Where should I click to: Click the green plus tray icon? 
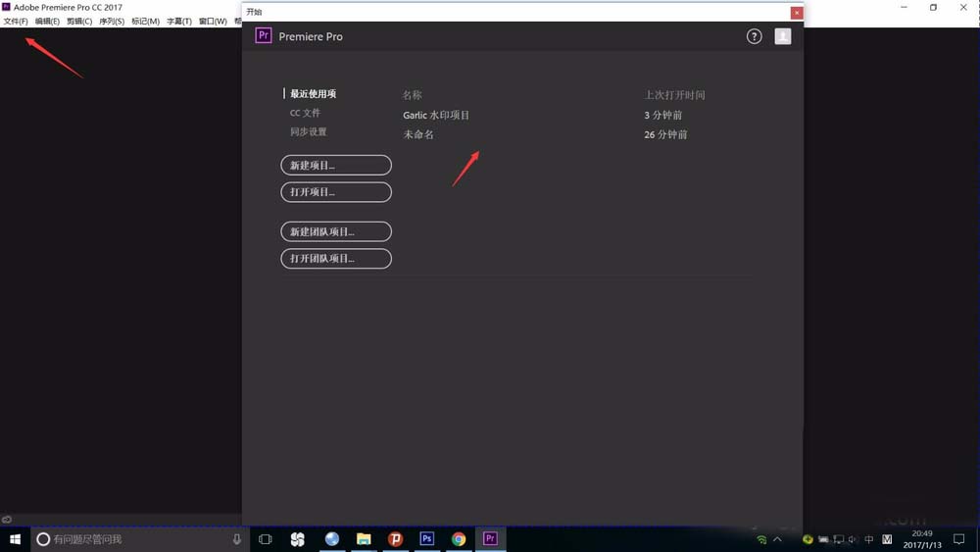coord(808,539)
